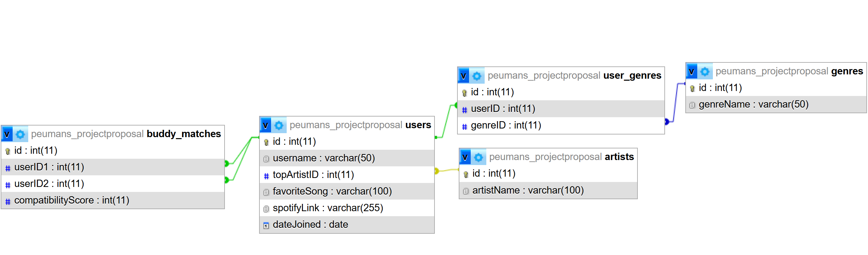Select the 'genreName : varchar(50)' row
The width and height of the screenshot is (868, 255).
(x=776, y=105)
